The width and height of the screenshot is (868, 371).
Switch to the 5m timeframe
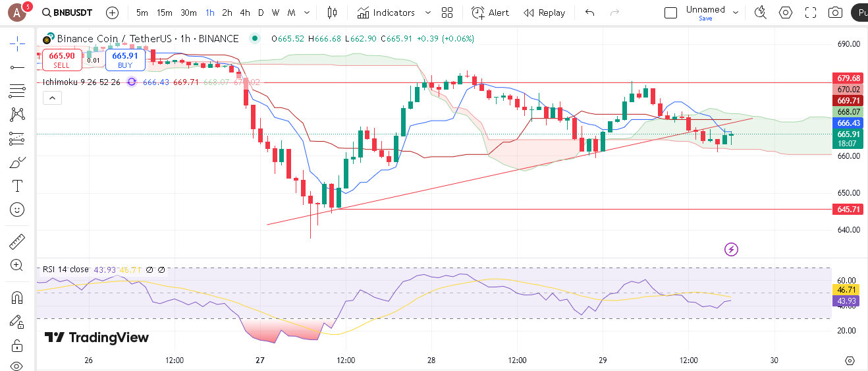(x=142, y=13)
